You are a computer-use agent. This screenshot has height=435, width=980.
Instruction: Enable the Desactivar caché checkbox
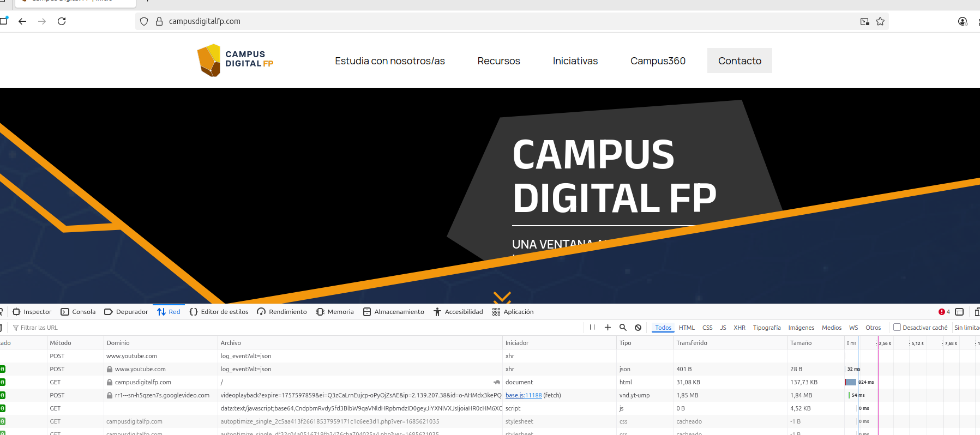coord(897,328)
